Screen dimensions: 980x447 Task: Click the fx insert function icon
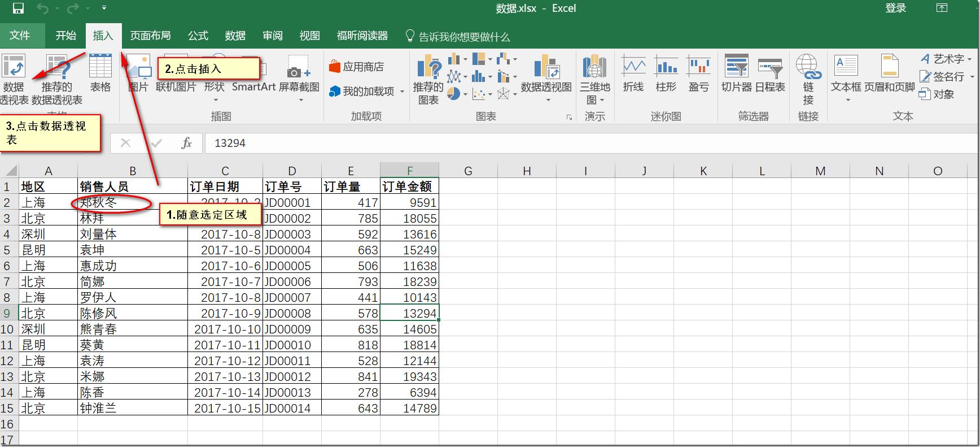pyautogui.click(x=187, y=143)
